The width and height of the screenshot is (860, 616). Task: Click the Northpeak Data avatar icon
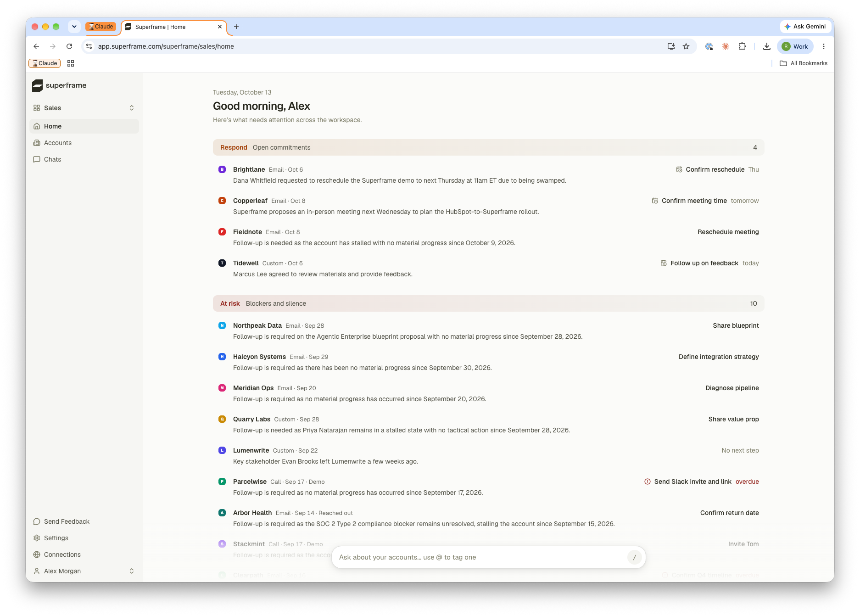click(222, 325)
